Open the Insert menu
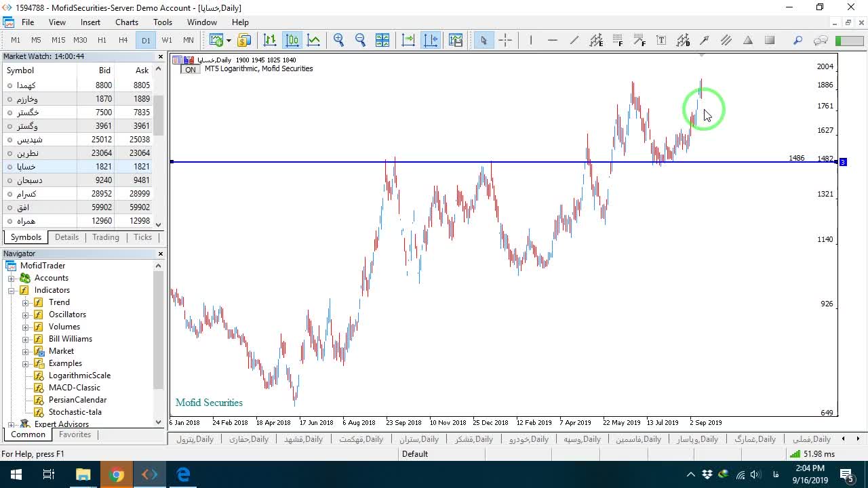The image size is (868, 488). [x=90, y=22]
